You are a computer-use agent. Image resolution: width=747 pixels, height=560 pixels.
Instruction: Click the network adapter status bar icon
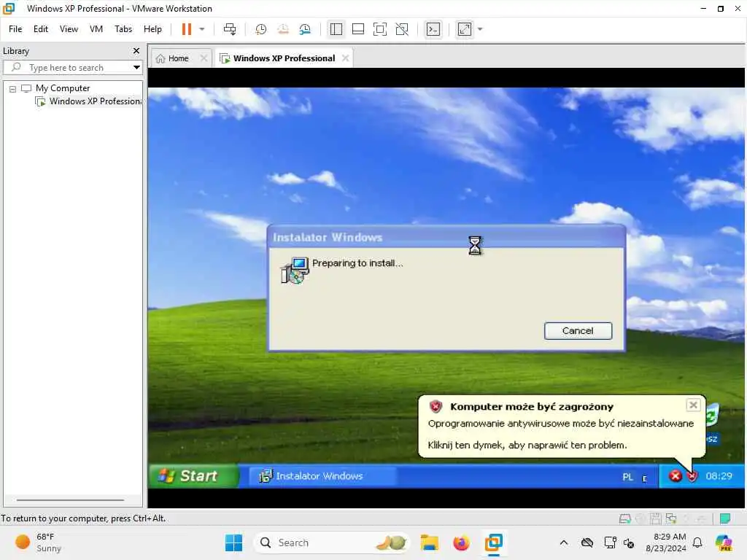click(x=671, y=518)
